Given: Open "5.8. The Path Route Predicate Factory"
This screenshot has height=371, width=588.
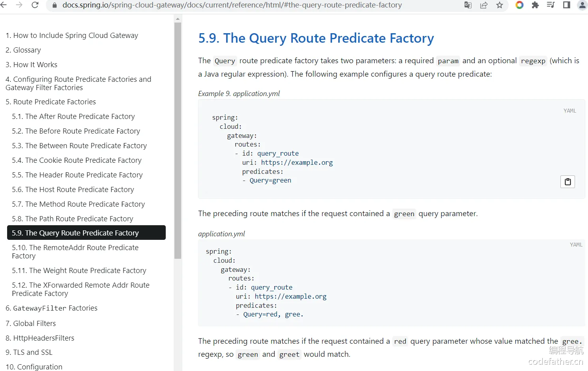Looking at the screenshot, I should pos(73,219).
